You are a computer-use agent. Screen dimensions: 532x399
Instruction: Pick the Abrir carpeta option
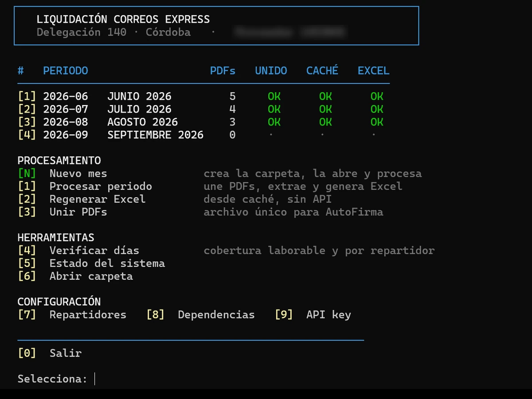(91, 276)
